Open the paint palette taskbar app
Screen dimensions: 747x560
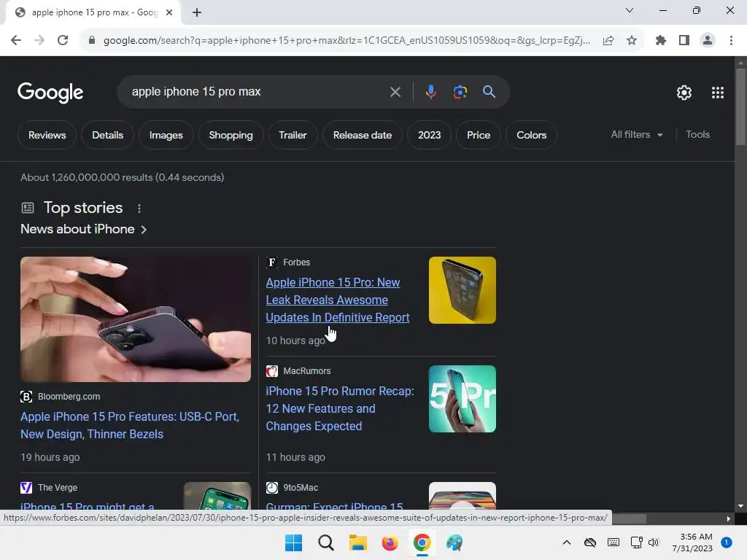(x=454, y=542)
